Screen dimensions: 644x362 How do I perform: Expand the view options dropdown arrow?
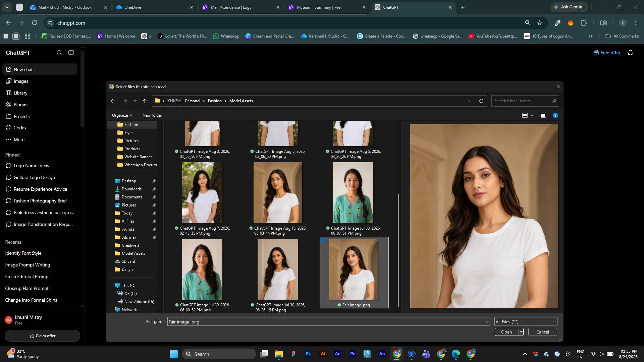tap(532, 115)
